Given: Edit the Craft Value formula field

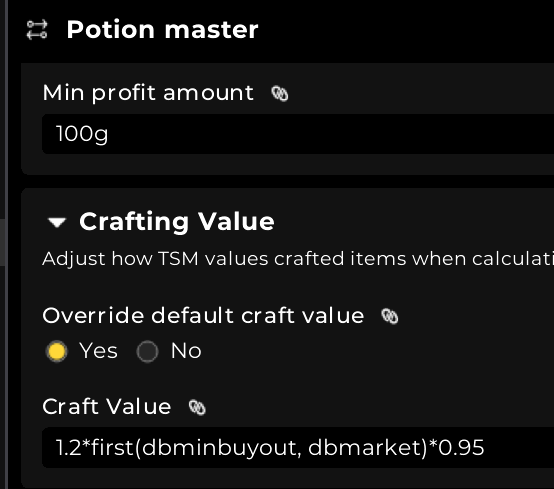Looking at the screenshot, I should click(x=298, y=448).
